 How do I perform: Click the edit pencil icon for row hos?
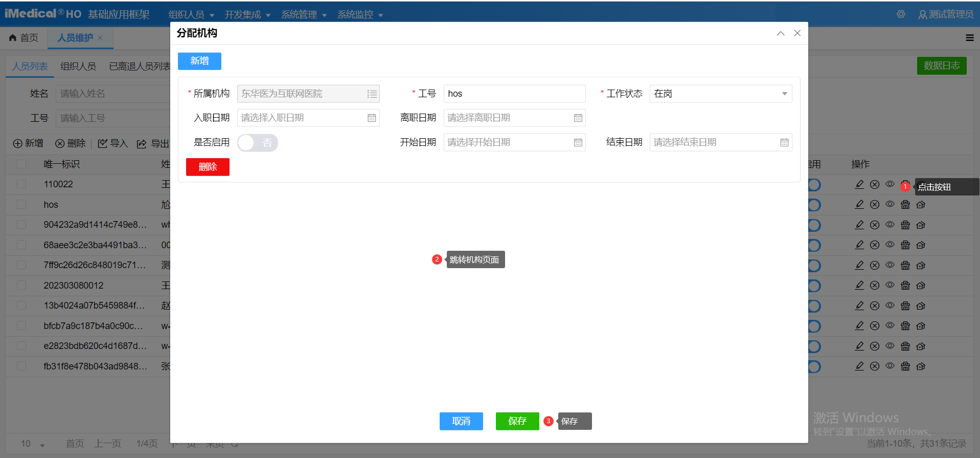click(859, 205)
